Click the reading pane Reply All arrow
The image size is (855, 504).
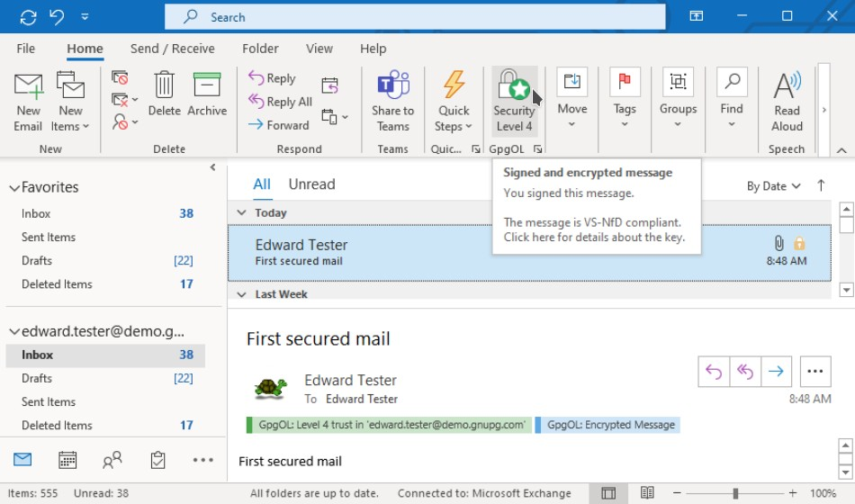[745, 372]
